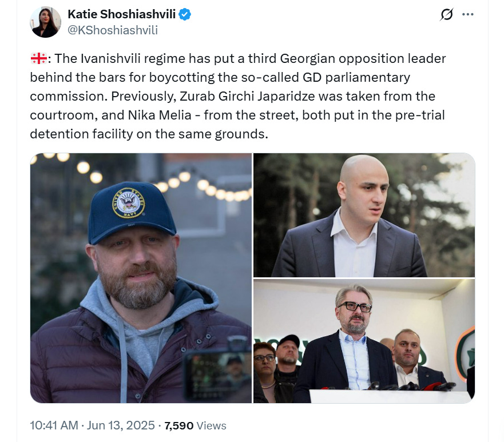The width and height of the screenshot is (504, 442).
Task: Click the 10:41 AM timestamp
Action: coord(54,425)
